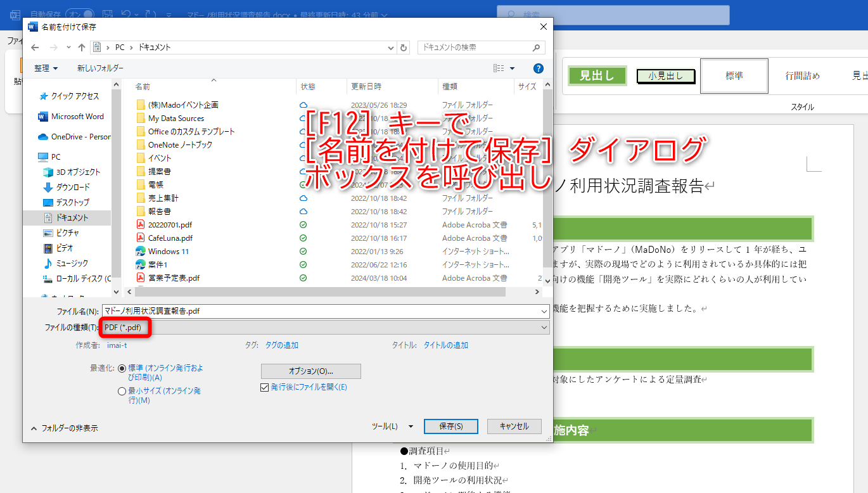Select the 最小サイズ optimization radio button
This screenshot has width=868, height=493.
coord(122,390)
